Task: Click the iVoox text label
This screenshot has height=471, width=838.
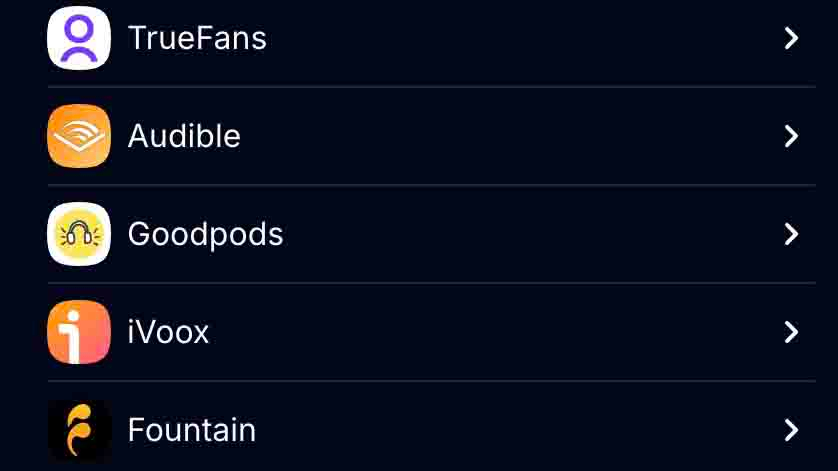Action: pyautogui.click(x=168, y=332)
